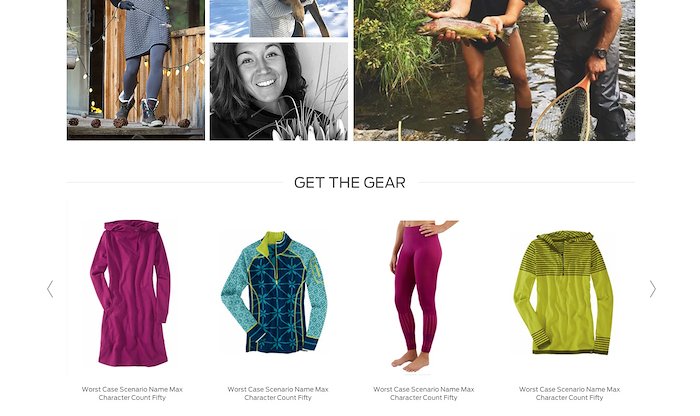Click the hood of the magenta dress
700x416 pixels.
132,227
